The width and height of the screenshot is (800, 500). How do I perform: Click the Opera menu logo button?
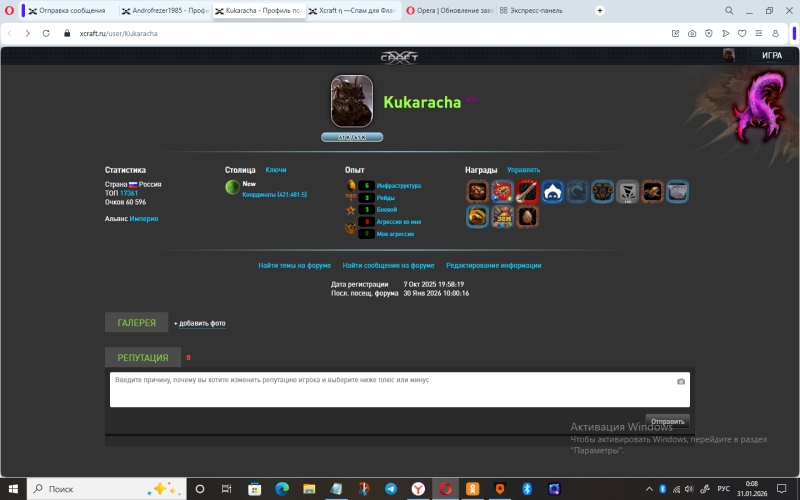pos(11,10)
